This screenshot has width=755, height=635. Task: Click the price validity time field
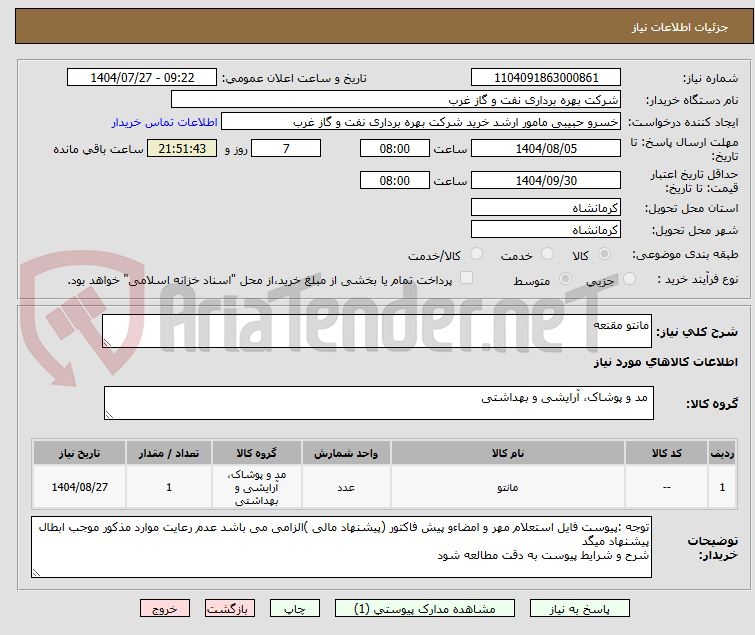[395, 180]
